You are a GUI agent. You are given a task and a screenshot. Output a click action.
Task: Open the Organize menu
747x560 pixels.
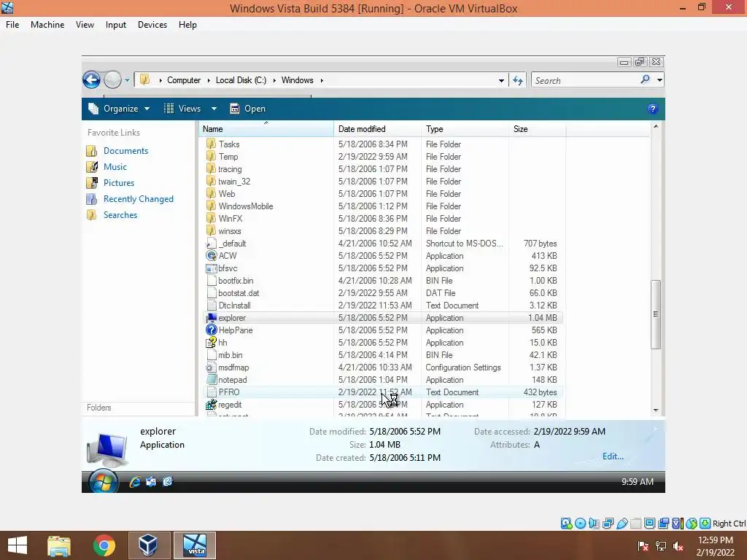[119, 109]
